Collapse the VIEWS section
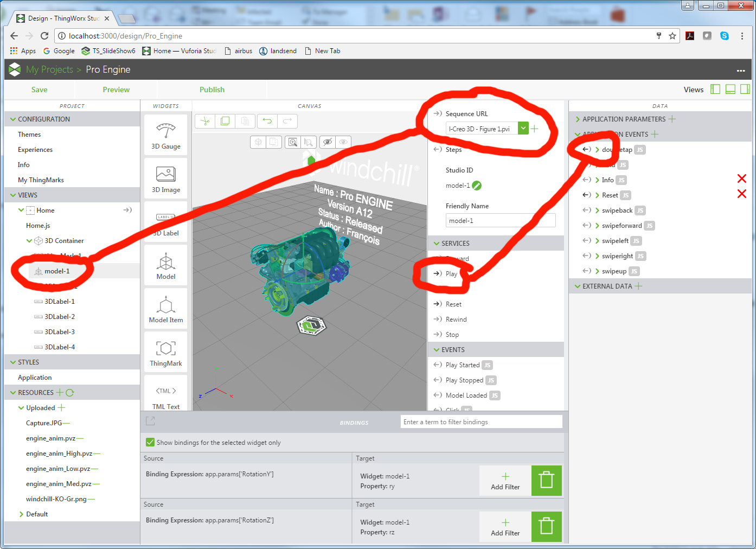The height and width of the screenshot is (549, 756). pos(13,195)
